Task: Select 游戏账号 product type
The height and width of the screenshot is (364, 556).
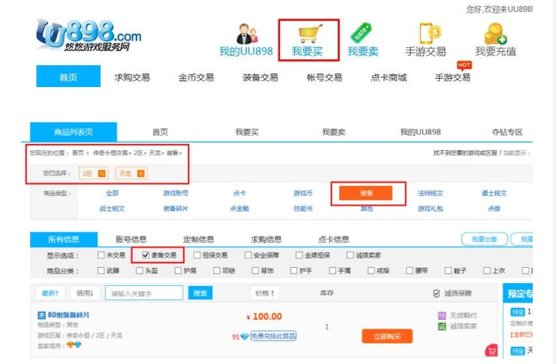Action: click(176, 193)
